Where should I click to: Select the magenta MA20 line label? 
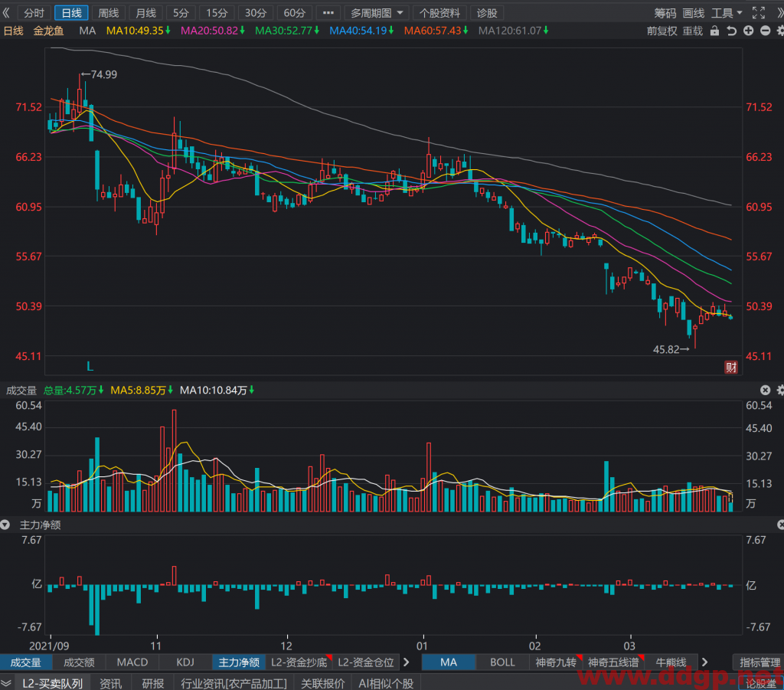[213, 31]
